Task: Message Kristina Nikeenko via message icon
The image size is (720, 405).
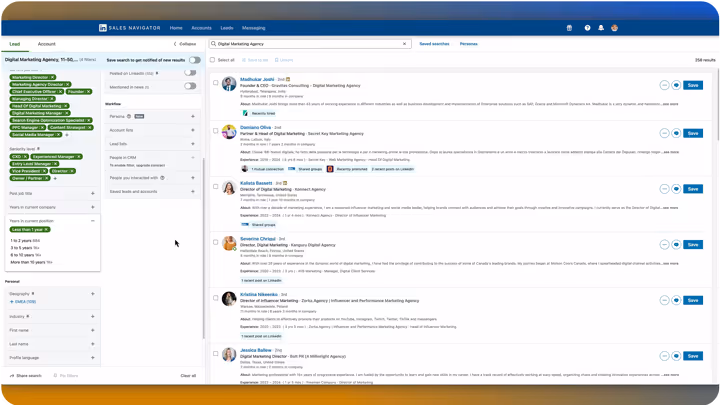Action: tap(676, 300)
